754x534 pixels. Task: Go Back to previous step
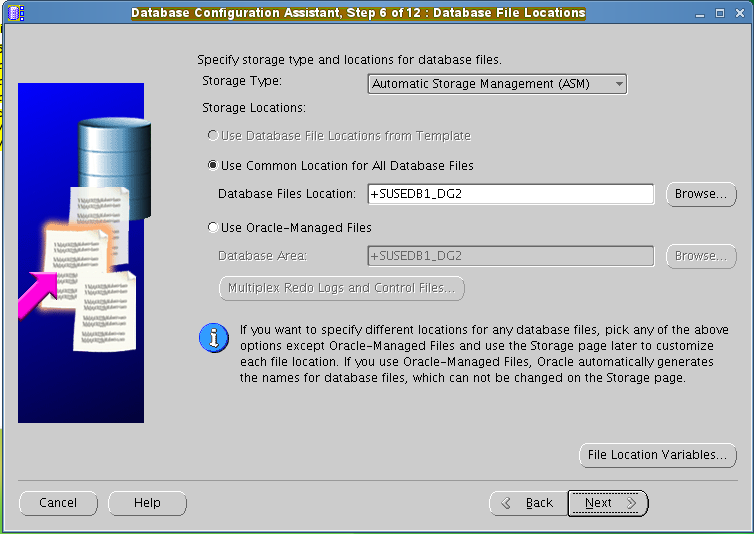(x=528, y=503)
